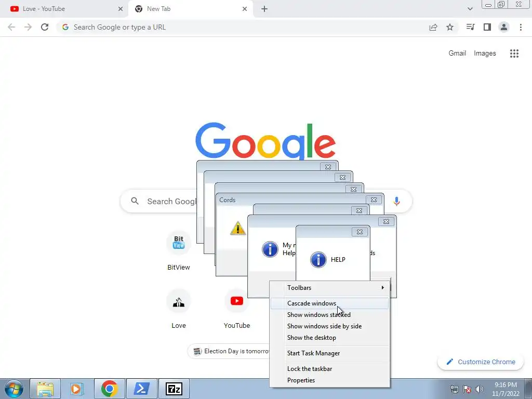Choose Show the desktop

pos(330,338)
